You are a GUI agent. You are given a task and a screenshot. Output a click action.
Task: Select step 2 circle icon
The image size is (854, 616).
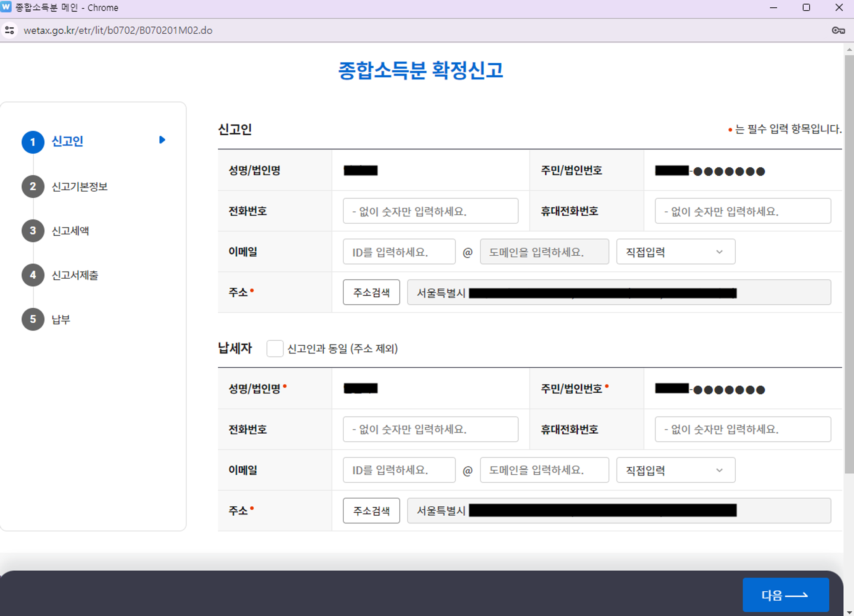(33, 187)
